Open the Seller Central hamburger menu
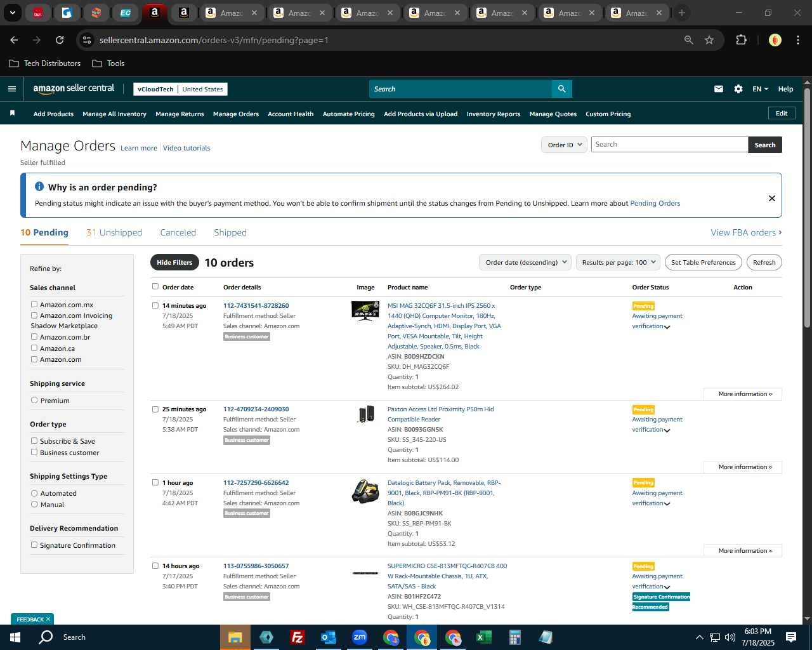Screen dimensions: 812x650 [x=11, y=89]
